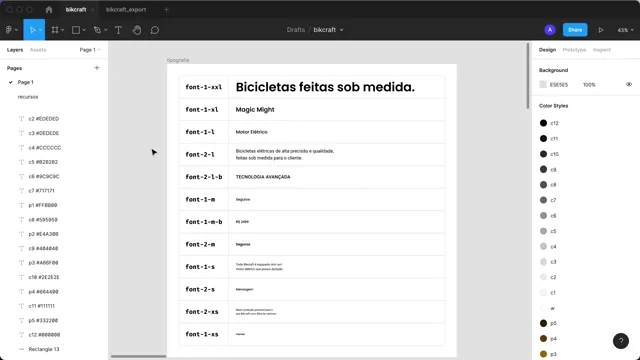640x360 pixels.
Task: Switch to the Assets tab
Action: [x=38, y=50]
